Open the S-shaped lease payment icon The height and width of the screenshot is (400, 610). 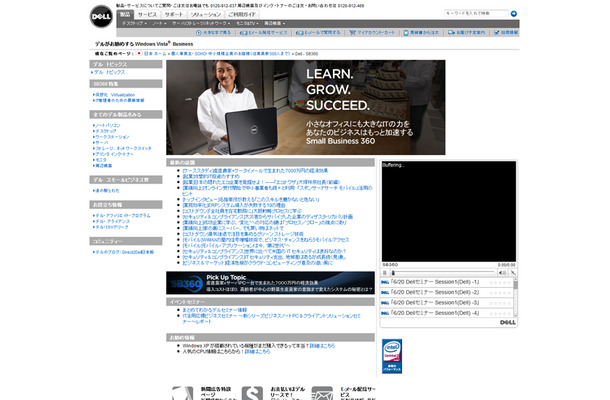(x=252, y=393)
